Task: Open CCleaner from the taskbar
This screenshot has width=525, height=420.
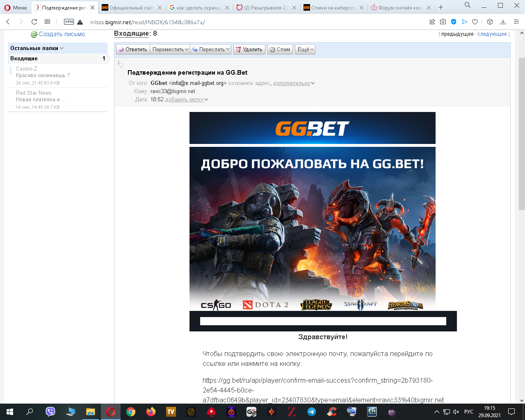Action: tap(332, 412)
